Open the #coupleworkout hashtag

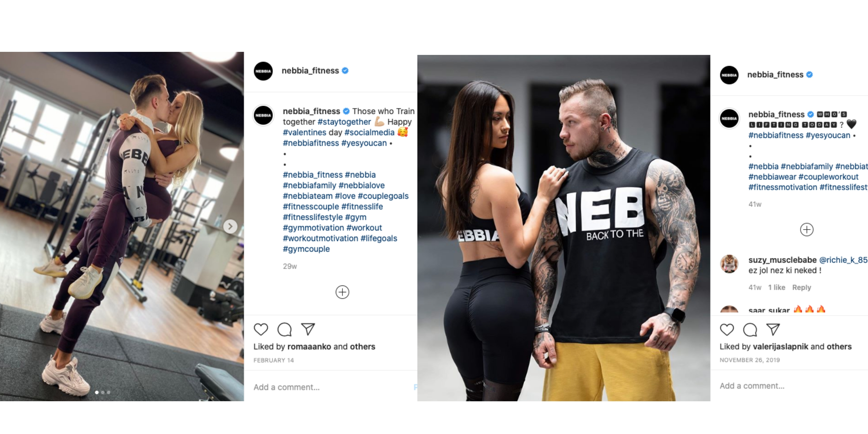coord(828,176)
